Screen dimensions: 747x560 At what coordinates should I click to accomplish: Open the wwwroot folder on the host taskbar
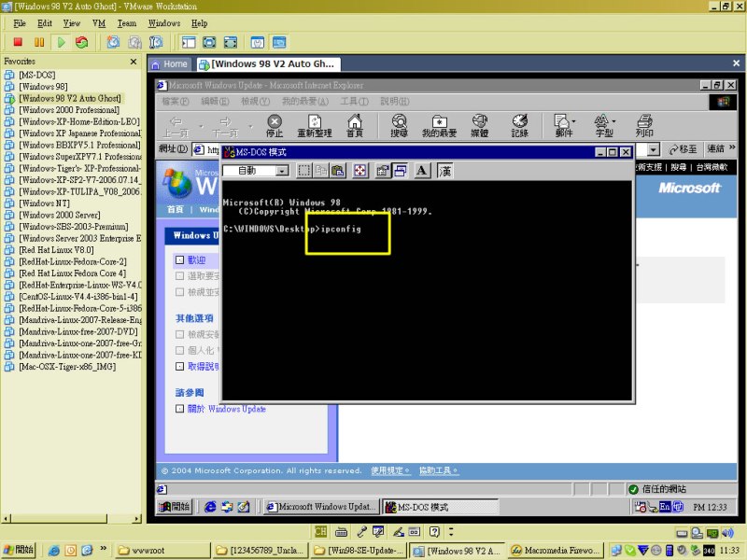(x=162, y=551)
